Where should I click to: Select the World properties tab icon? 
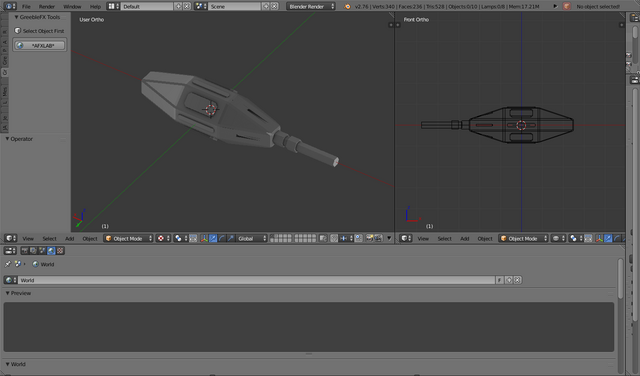click(51, 251)
